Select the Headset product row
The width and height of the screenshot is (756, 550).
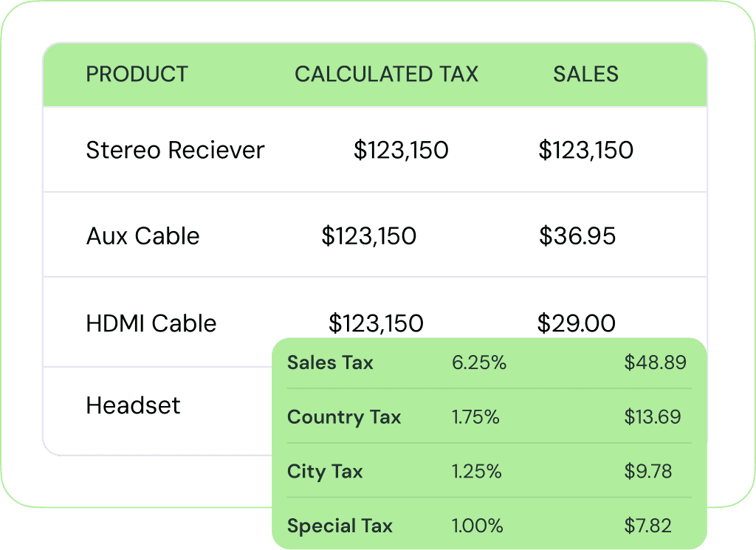coord(133,405)
